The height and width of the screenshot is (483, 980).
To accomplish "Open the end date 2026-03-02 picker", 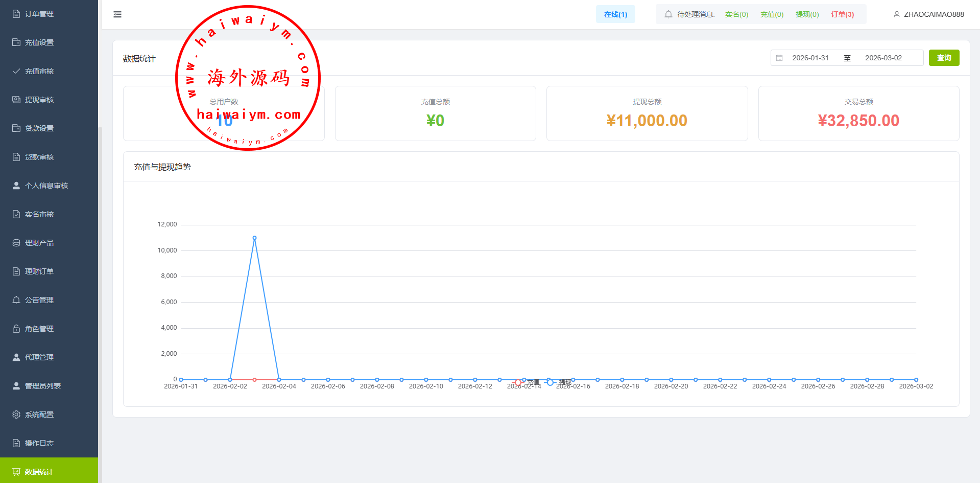I will pyautogui.click(x=883, y=58).
